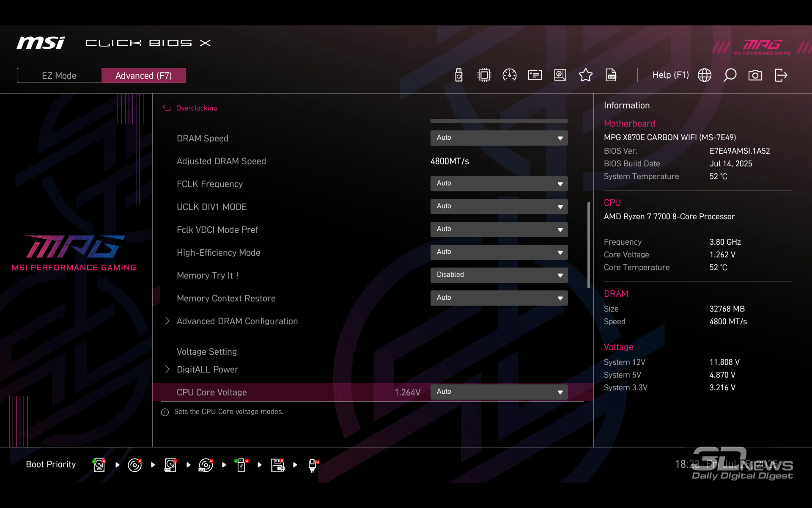Open the speedometer performance gauge icon
The width and height of the screenshot is (812, 508).
tap(509, 75)
